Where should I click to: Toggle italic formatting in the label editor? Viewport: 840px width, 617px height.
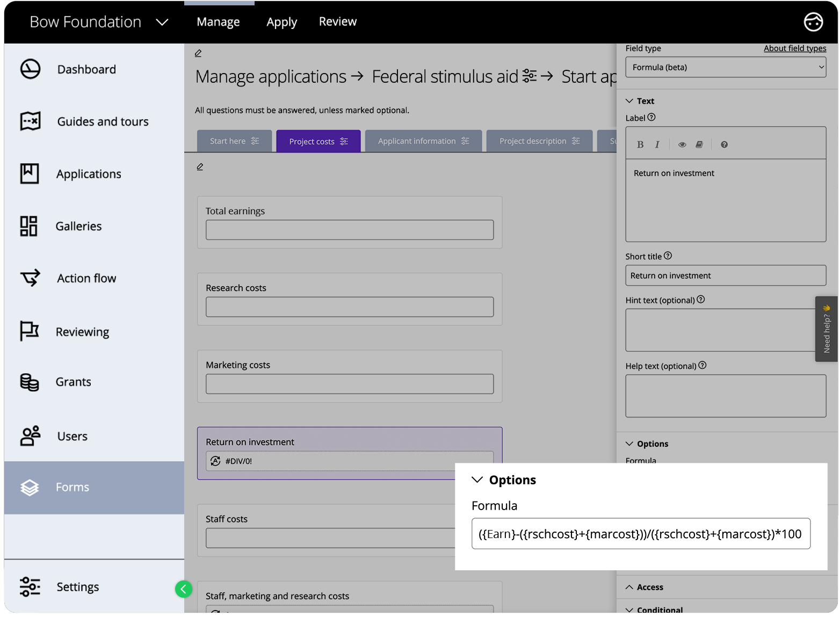[657, 144]
